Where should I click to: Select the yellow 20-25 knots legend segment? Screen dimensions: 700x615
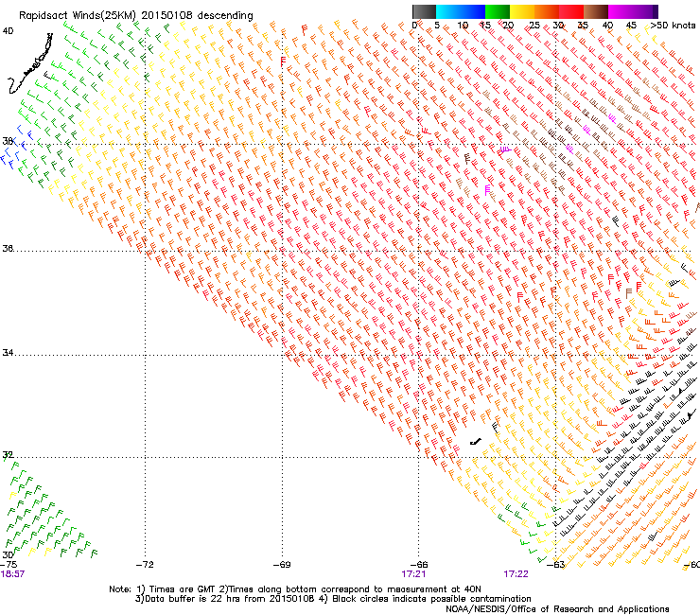pos(522,11)
